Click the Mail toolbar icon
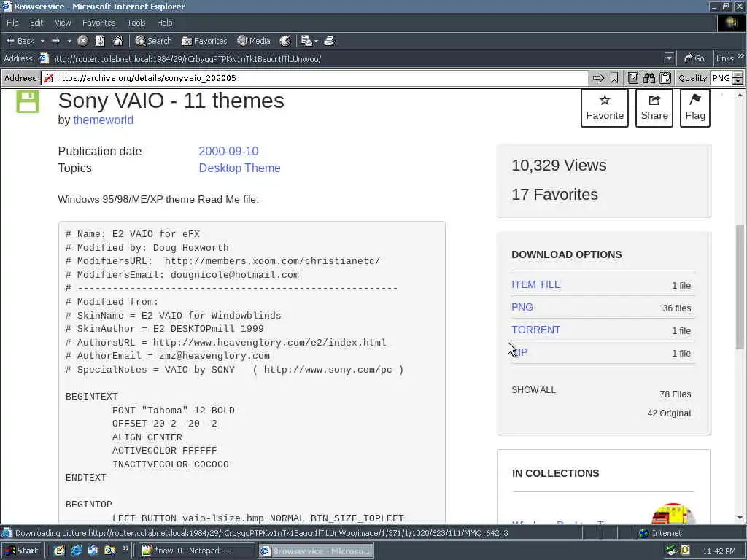Screen dimensions: 747x560 [x=306, y=41]
